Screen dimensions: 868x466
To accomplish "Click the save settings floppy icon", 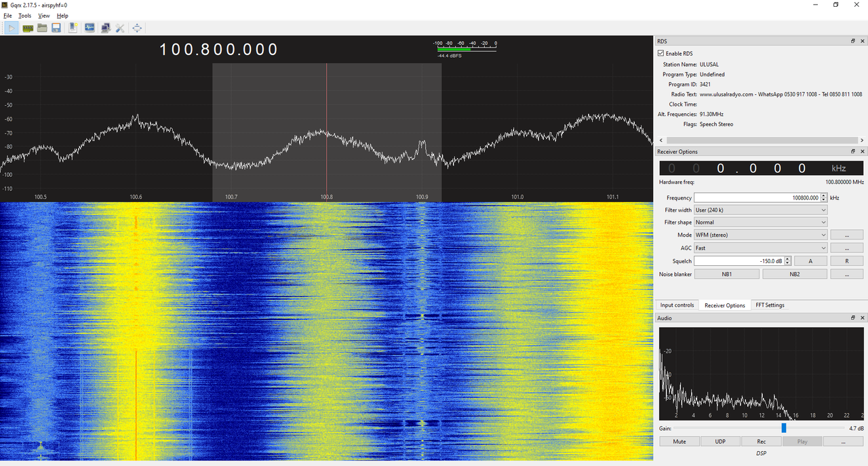I will tap(56, 28).
